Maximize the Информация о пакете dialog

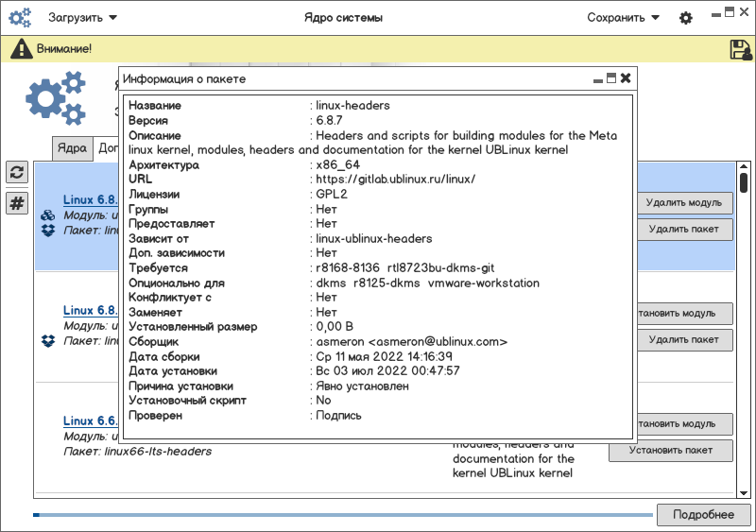coord(611,78)
